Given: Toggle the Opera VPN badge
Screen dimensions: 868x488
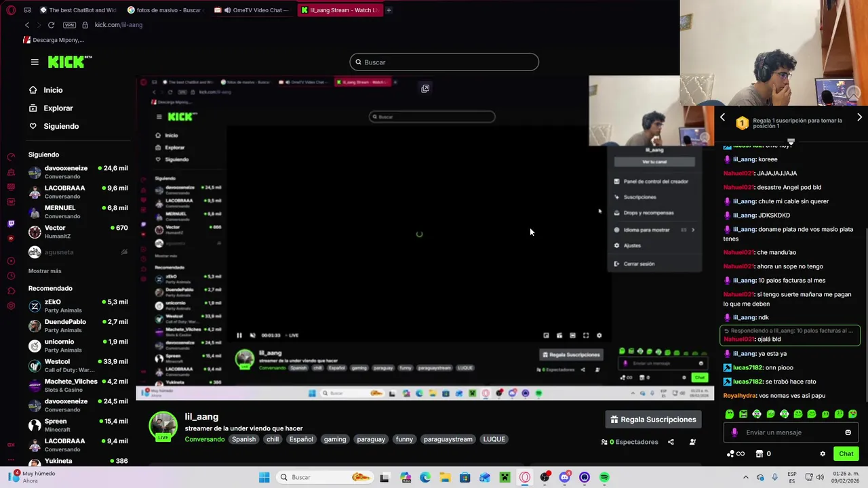Looking at the screenshot, I should (x=69, y=25).
